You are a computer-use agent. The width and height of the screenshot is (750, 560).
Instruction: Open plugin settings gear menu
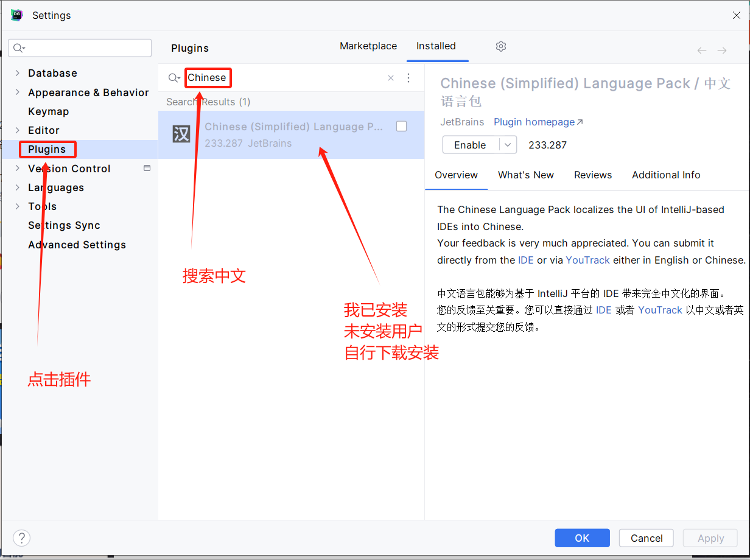coord(501,46)
